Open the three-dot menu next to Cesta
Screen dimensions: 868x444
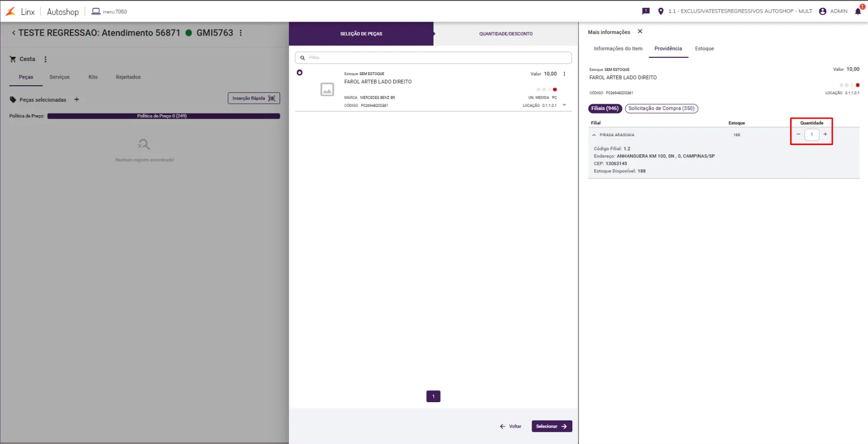45,59
